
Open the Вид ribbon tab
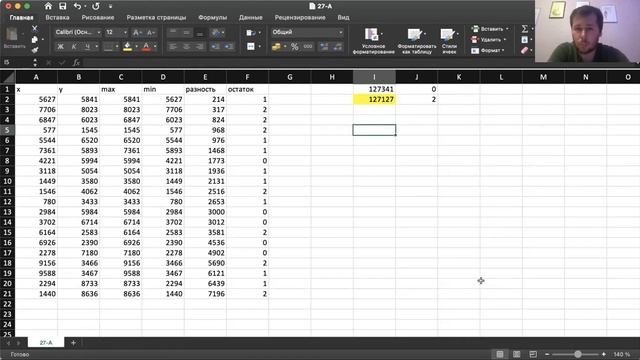pyautogui.click(x=343, y=18)
